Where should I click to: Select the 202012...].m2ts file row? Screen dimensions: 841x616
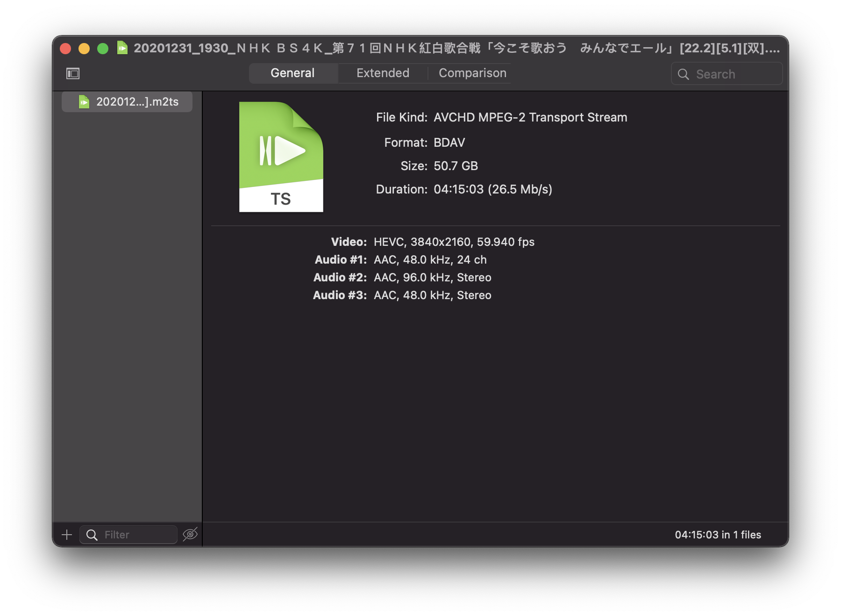pyautogui.click(x=127, y=102)
